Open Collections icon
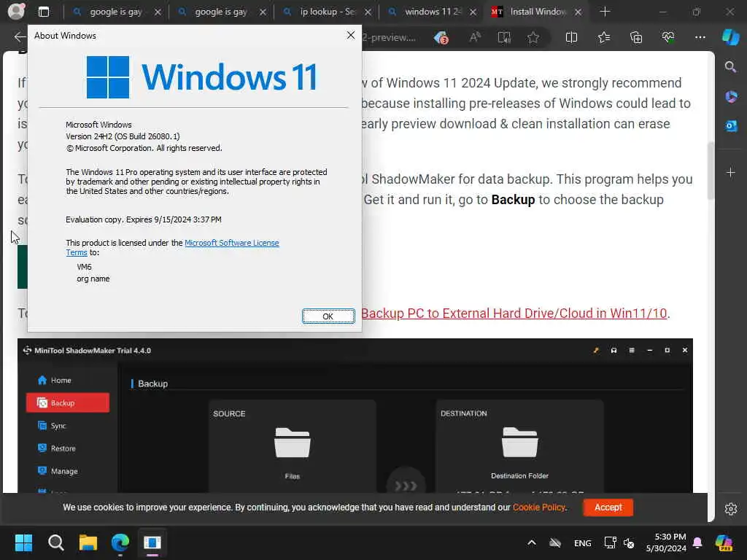Viewport: 747px width, 560px height. point(636,37)
